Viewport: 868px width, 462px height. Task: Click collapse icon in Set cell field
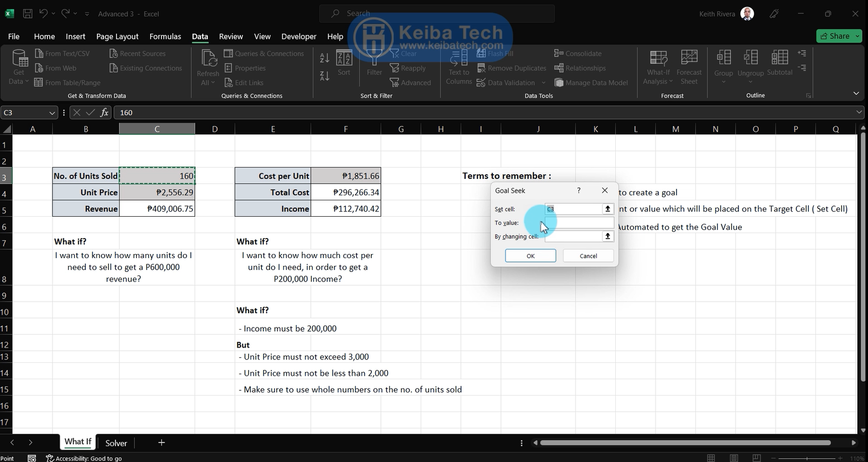[608, 209]
